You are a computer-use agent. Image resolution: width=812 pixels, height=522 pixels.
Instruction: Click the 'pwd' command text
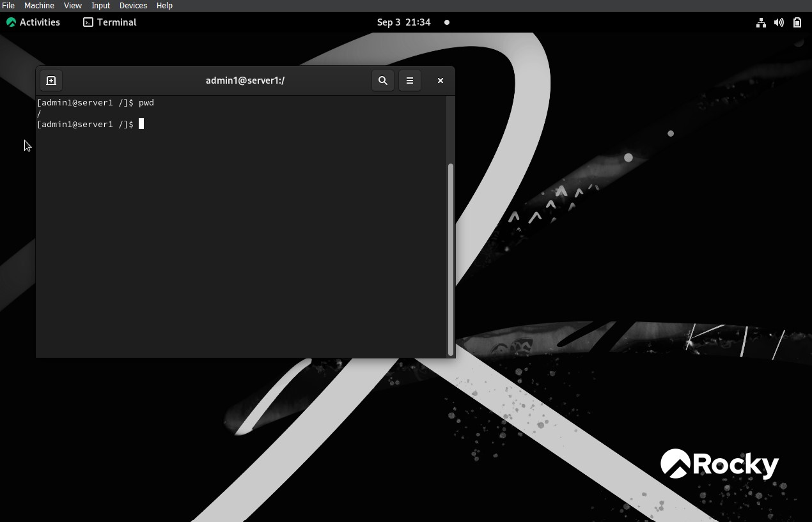pos(146,103)
